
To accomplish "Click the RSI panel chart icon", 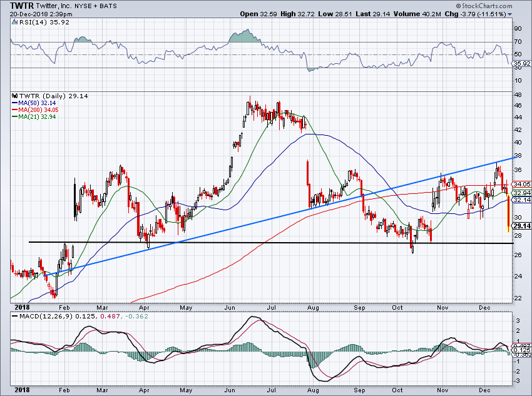I will [14, 23].
